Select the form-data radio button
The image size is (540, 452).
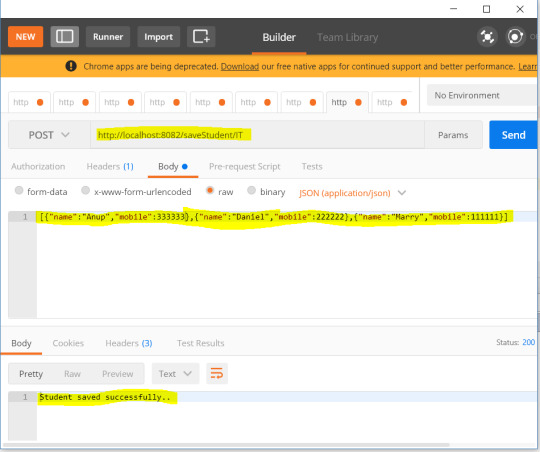tap(19, 190)
